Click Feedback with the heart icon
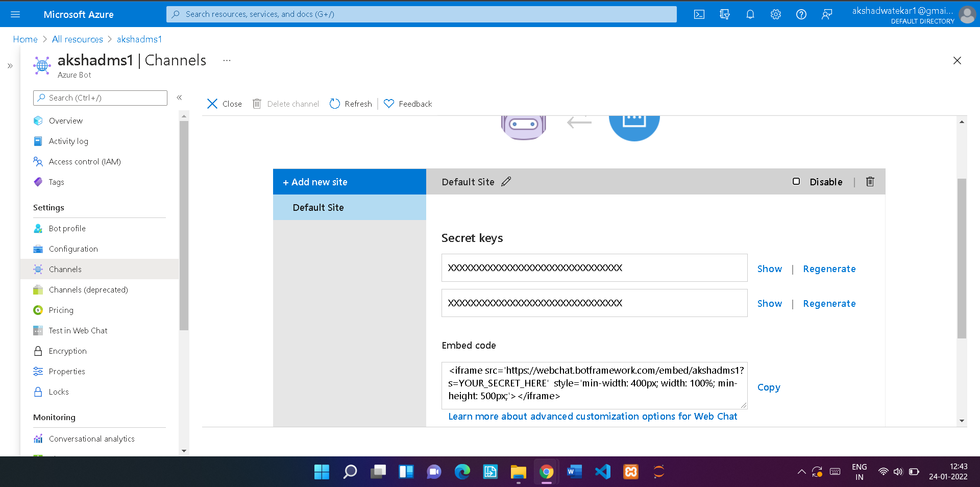This screenshot has height=487, width=980. [x=408, y=104]
